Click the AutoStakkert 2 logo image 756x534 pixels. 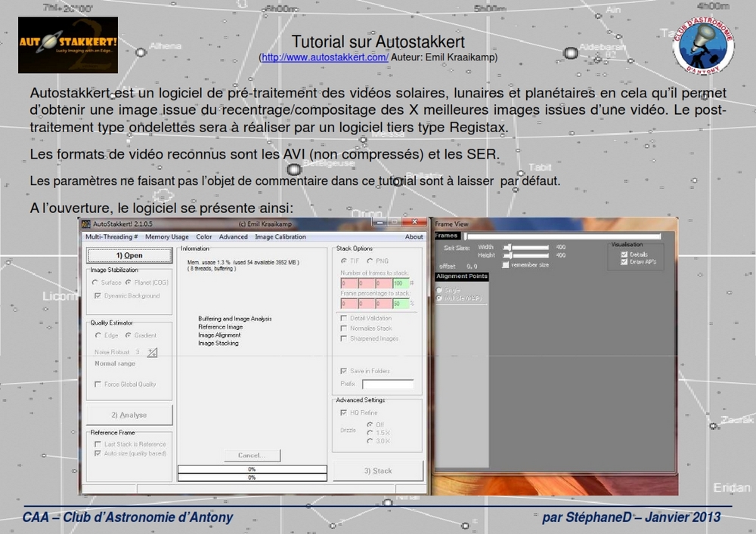click(68, 45)
